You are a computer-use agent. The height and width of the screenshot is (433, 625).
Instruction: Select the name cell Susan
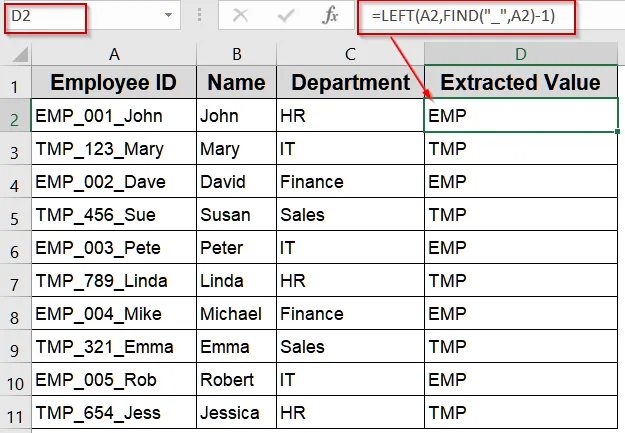pos(237,215)
